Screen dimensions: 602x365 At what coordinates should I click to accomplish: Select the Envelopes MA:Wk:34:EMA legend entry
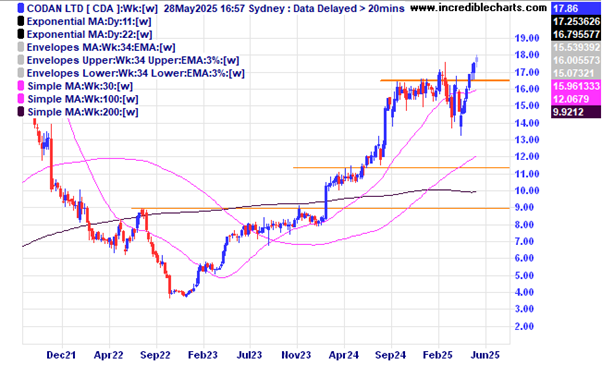(101, 48)
